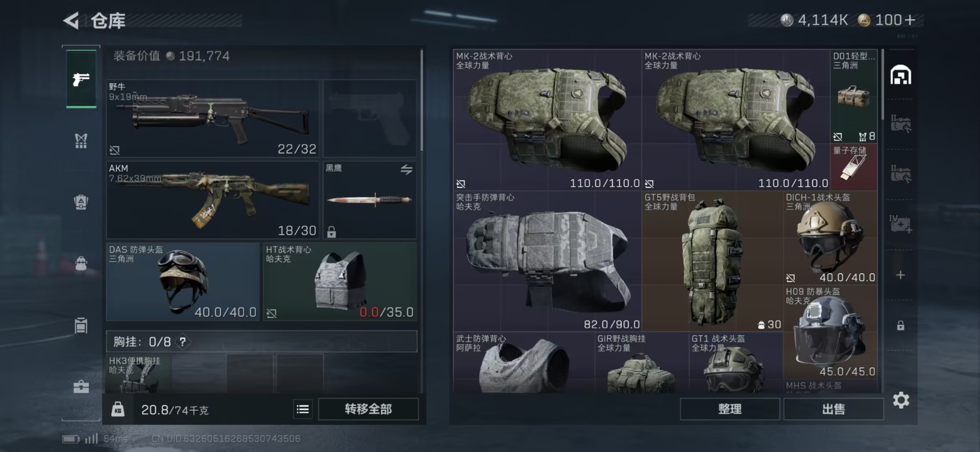Viewport: 980px width, 452px height.
Task: Select the GT5野战背包 item in stash
Action: [x=713, y=261]
